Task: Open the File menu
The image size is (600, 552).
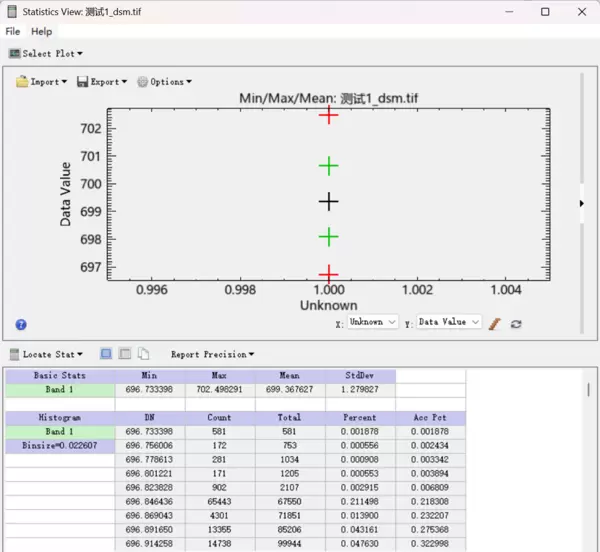Action: 13,32
